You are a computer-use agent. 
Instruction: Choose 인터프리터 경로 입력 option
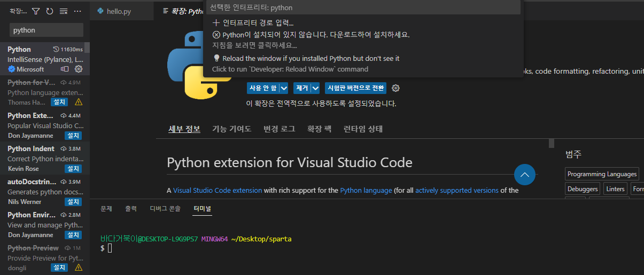(x=363, y=22)
